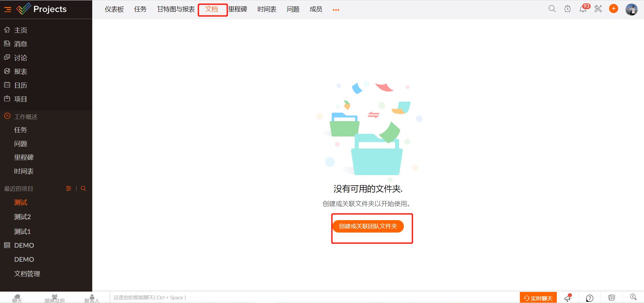Open the 测试2 recent project
Screen dimensions: 644x303
coord(22,217)
